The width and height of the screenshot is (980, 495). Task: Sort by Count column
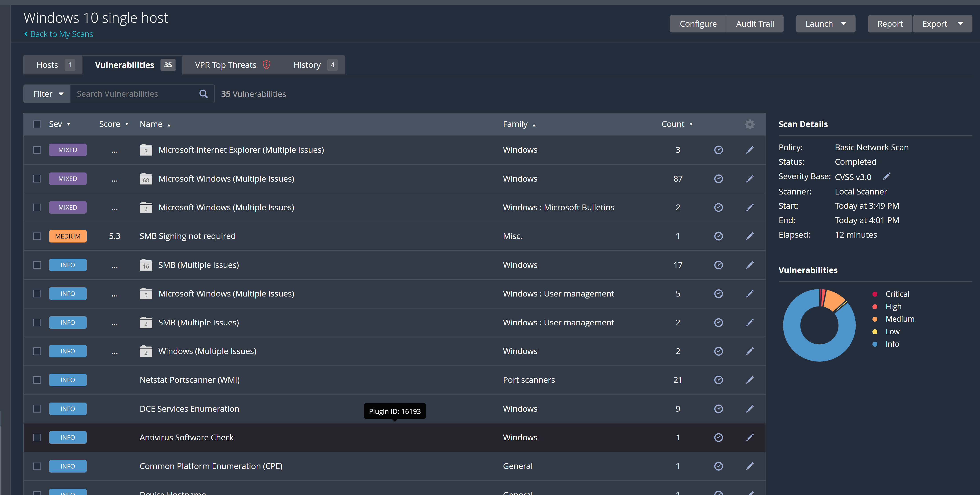[x=677, y=124]
